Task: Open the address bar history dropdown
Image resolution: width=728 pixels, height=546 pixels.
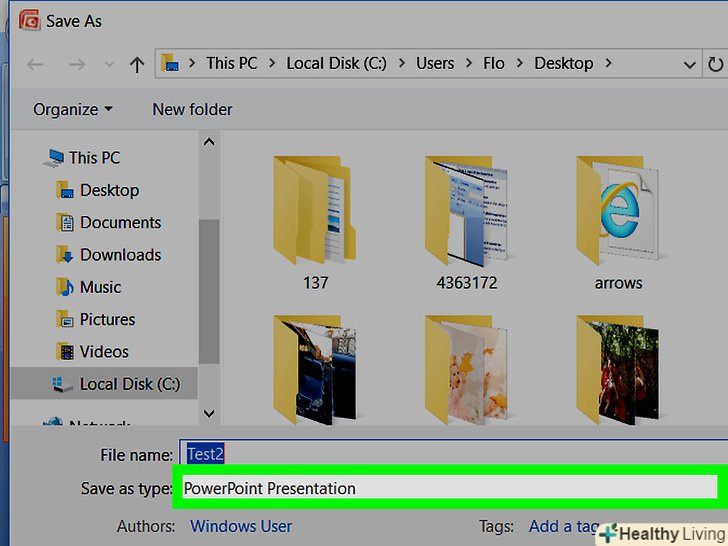Action: pyautogui.click(x=689, y=65)
